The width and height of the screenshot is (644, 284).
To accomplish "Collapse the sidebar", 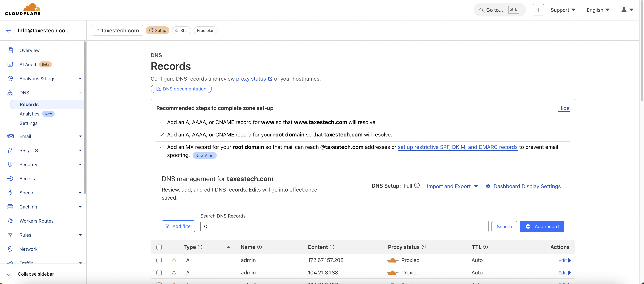I will tap(31, 274).
